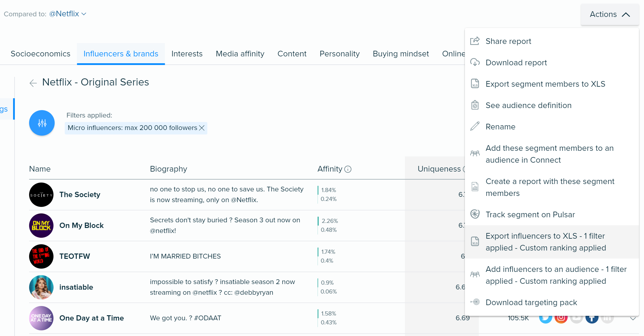The width and height of the screenshot is (644, 336).
Task: Open the One Day at a Time name
Action: pos(91,318)
